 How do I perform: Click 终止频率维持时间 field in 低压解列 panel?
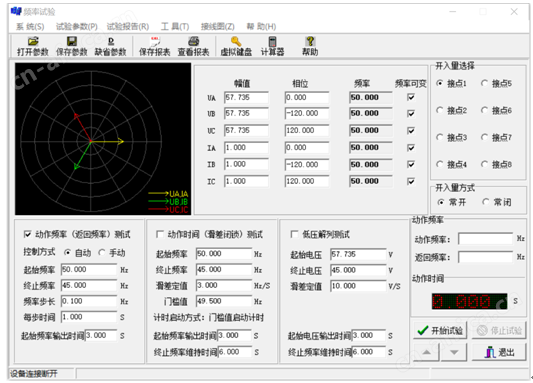coord(369,352)
